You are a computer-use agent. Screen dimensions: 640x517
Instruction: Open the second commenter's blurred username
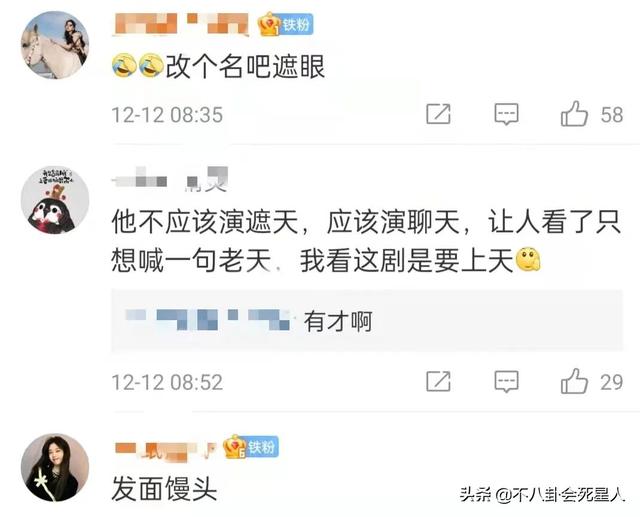click(x=171, y=179)
